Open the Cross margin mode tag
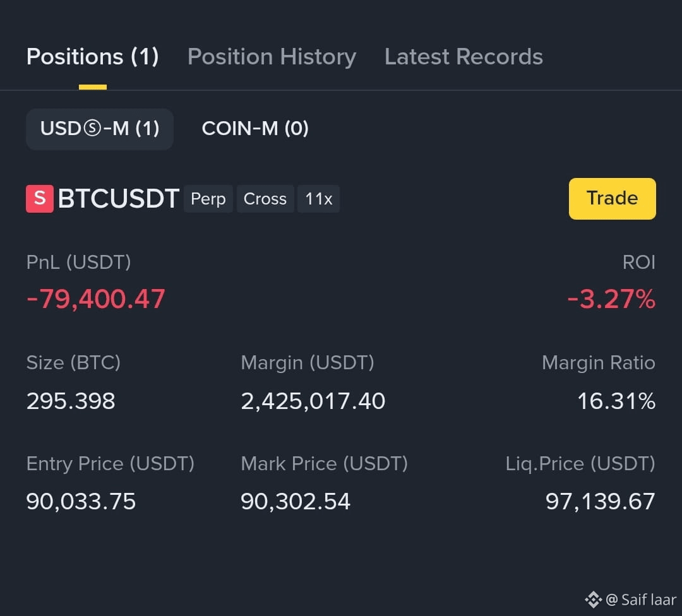 (265, 199)
